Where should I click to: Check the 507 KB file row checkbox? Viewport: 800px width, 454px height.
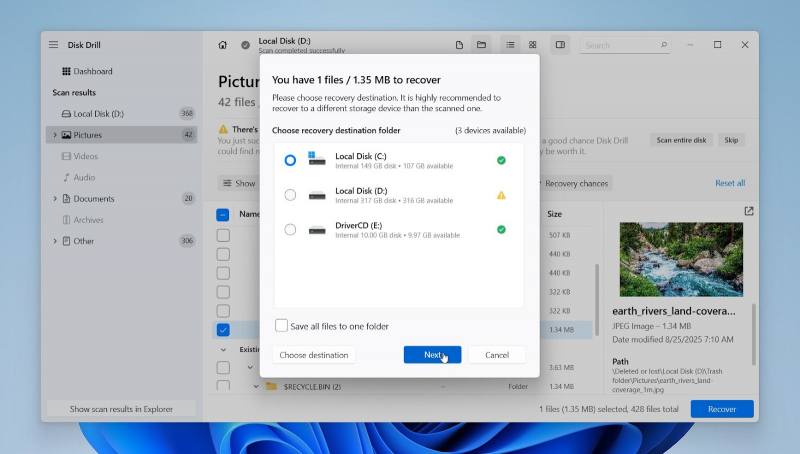223,235
